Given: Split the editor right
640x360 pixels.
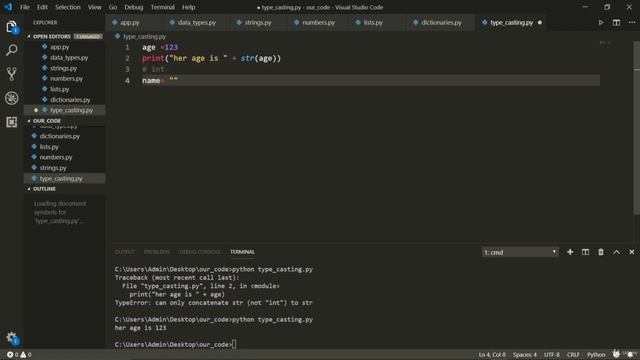Looking at the screenshot, I should coord(616,22).
